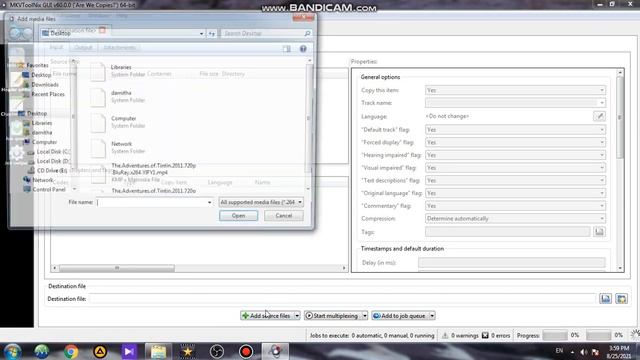Open Libraries system folder
The height and width of the screenshot is (360, 640).
(120, 71)
